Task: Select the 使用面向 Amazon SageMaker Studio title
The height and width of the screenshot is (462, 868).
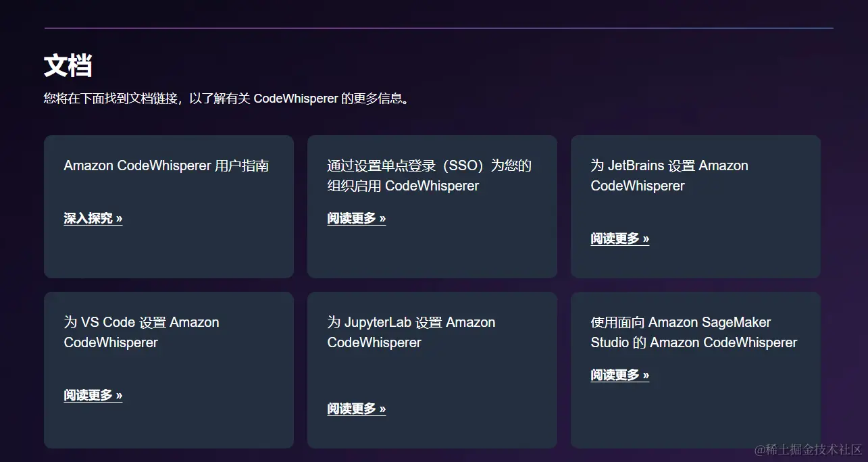Action: click(x=694, y=332)
